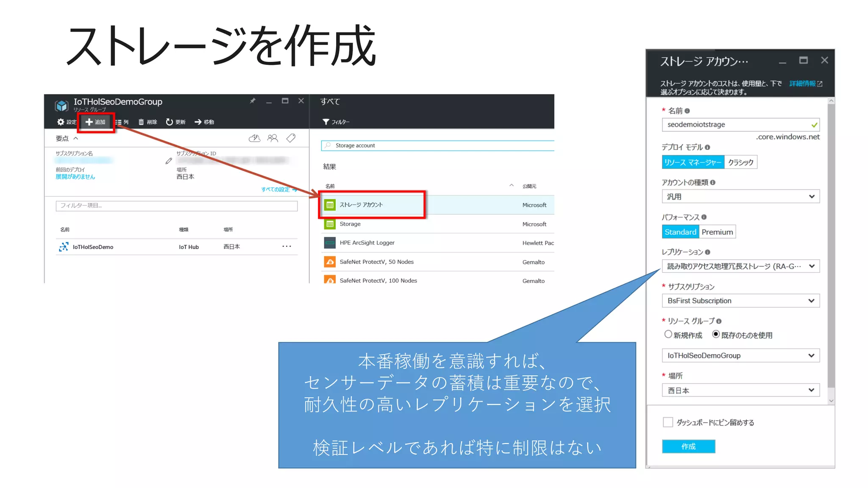Click the IoT Hub icon of IoTHolSeoDemo

(x=64, y=247)
